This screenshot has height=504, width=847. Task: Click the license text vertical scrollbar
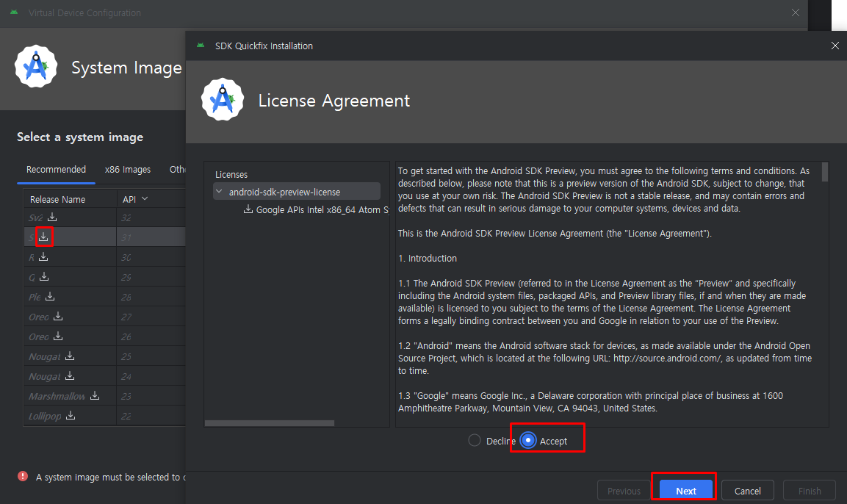click(825, 172)
